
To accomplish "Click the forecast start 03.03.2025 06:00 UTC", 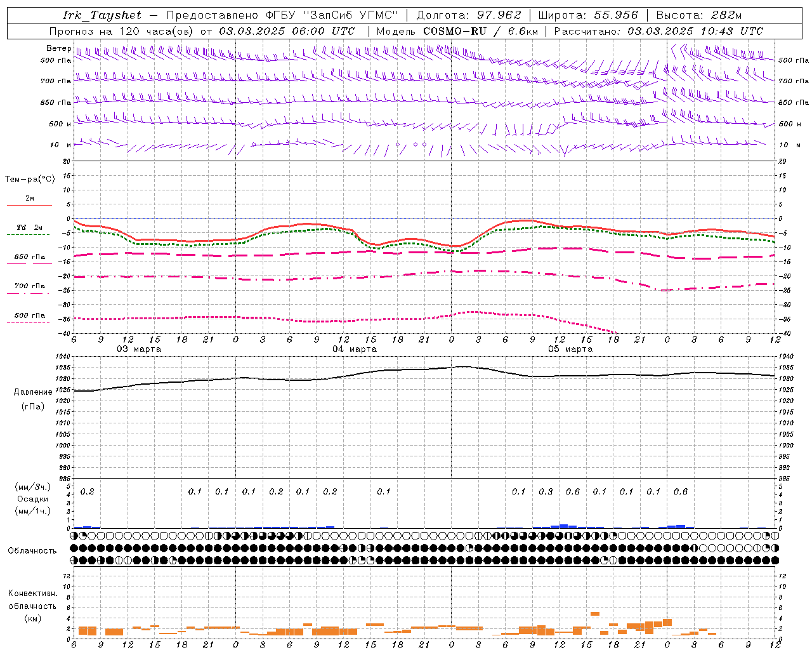I will (x=287, y=31).
